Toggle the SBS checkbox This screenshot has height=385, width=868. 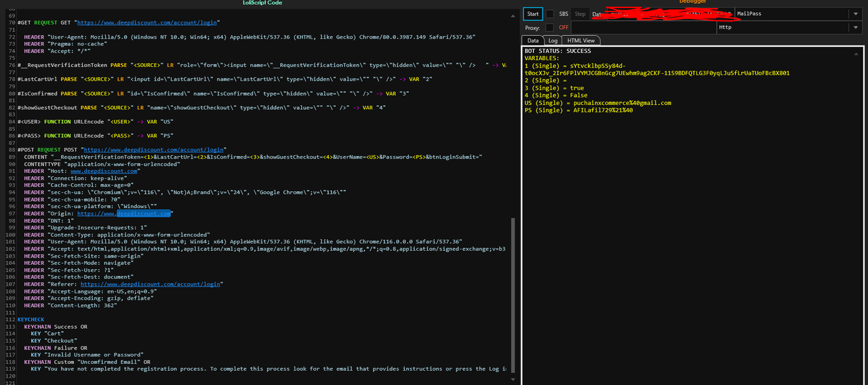(550, 14)
